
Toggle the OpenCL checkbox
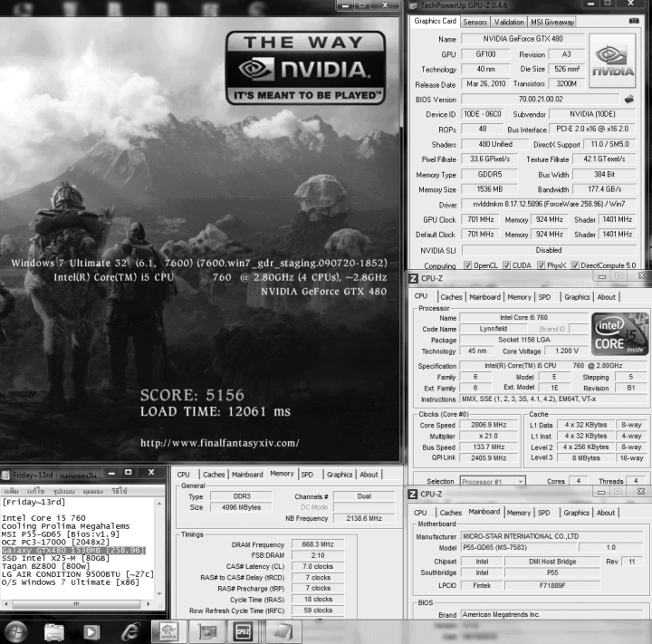tap(468, 265)
